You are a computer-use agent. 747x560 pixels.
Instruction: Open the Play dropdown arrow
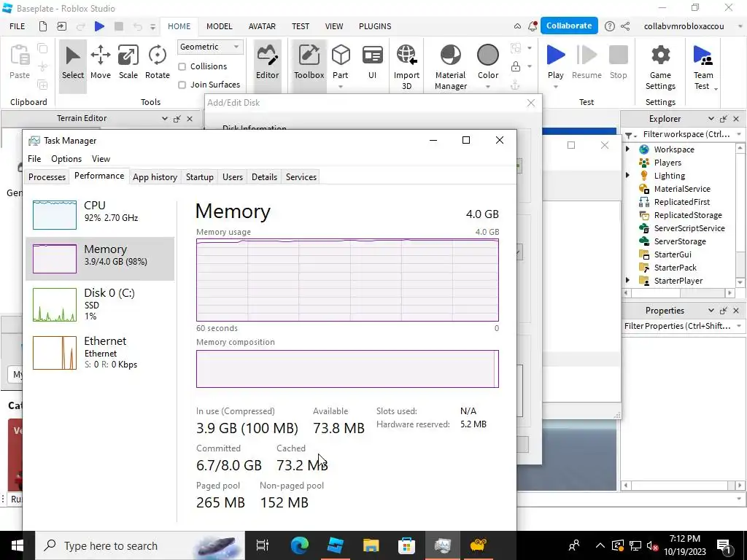555,87
